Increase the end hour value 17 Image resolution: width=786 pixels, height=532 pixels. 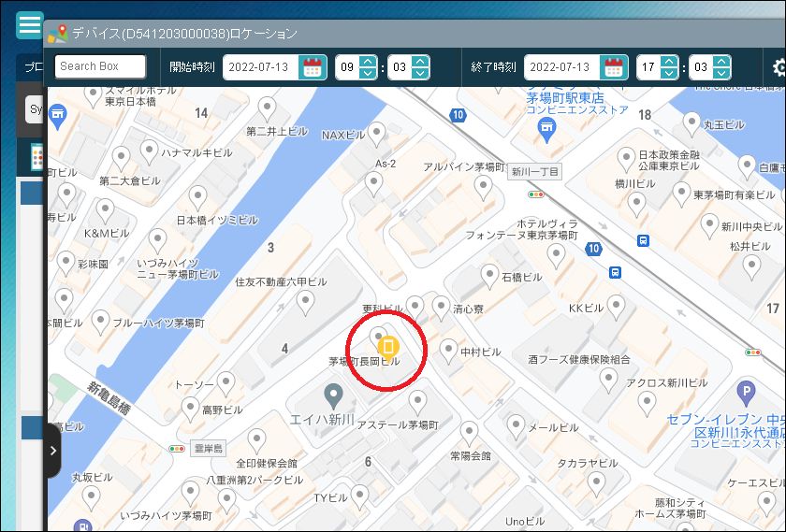tap(669, 62)
